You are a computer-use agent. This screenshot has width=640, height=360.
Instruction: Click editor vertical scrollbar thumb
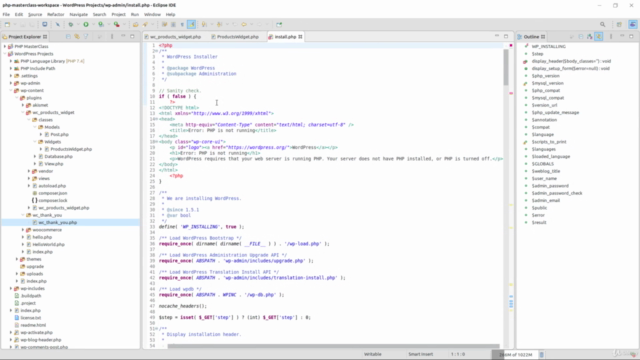point(506,67)
